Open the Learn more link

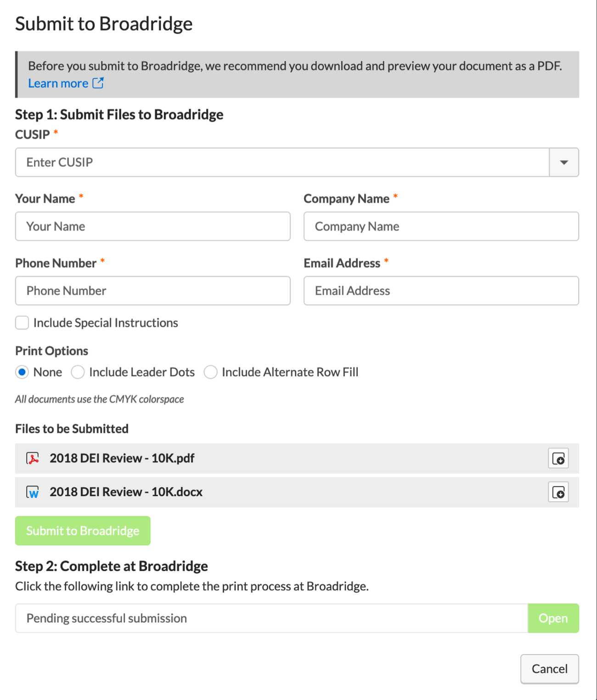pos(58,83)
